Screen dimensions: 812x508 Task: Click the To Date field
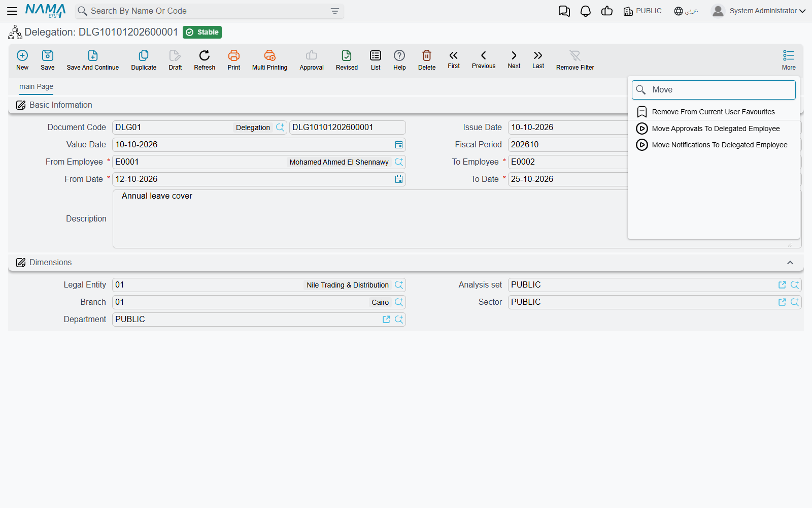pyautogui.click(x=568, y=179)
